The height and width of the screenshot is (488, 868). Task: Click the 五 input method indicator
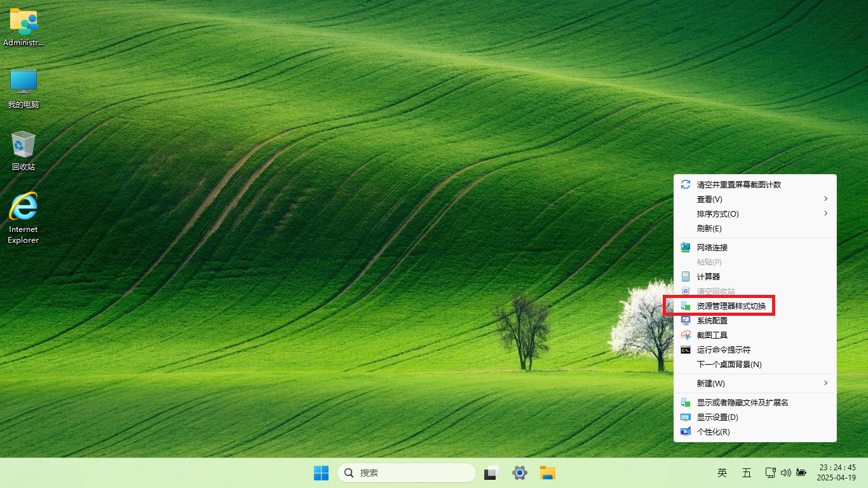click(x=747, y=473)
